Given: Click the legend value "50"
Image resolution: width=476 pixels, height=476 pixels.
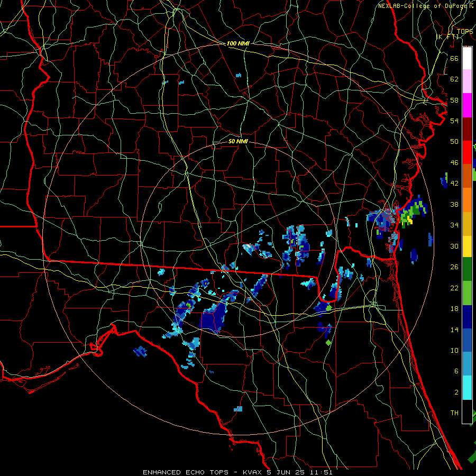Looking at the screenshot, I should coord(454,142).
